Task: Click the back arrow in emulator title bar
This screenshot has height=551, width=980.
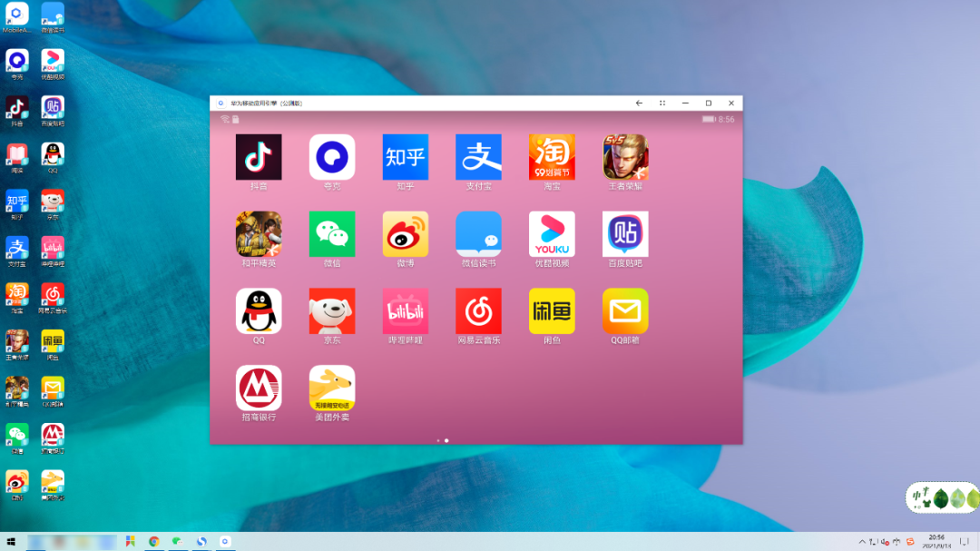Action: click(639, 103)
